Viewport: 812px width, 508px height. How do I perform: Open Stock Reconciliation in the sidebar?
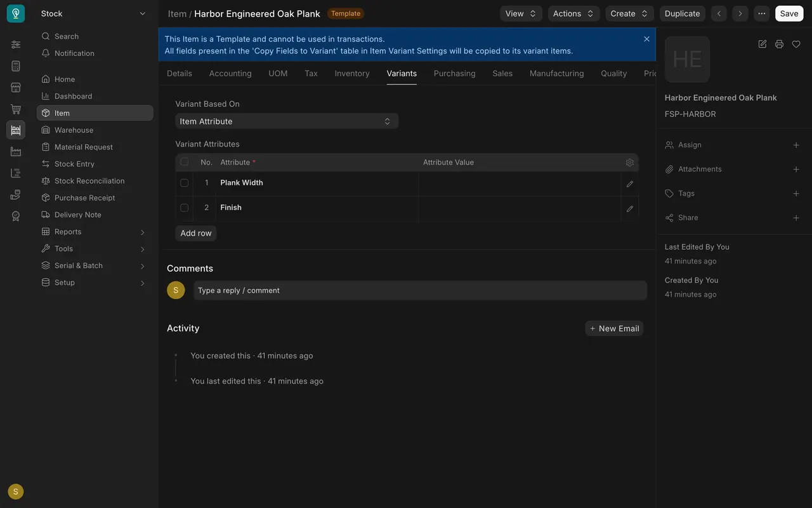coord(95,181)
